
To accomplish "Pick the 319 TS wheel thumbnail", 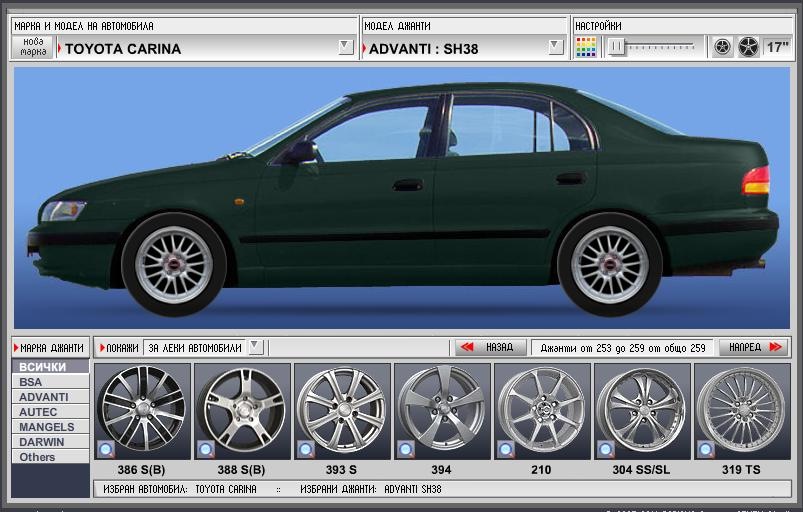I will (x=742, y=411).
